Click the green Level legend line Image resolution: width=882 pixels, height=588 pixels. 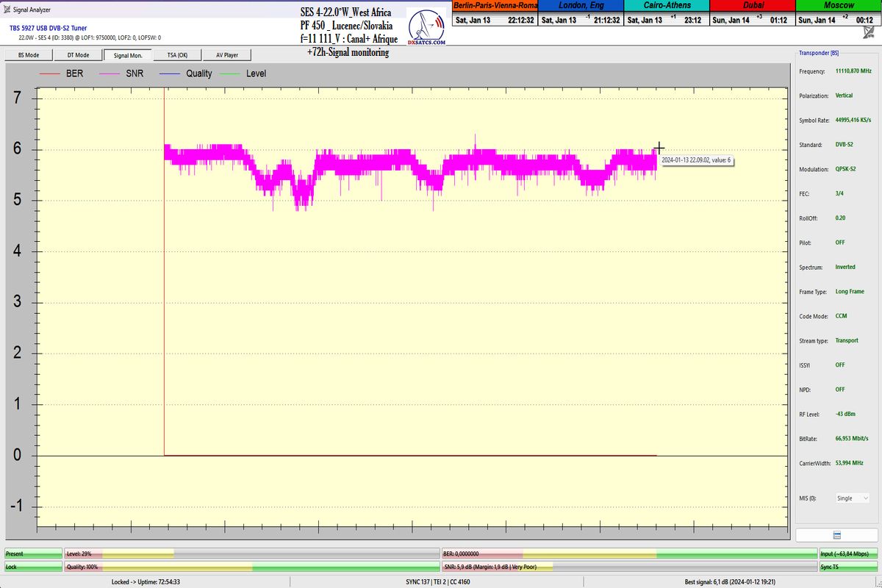pyautogui.click(x=230, y=73)
